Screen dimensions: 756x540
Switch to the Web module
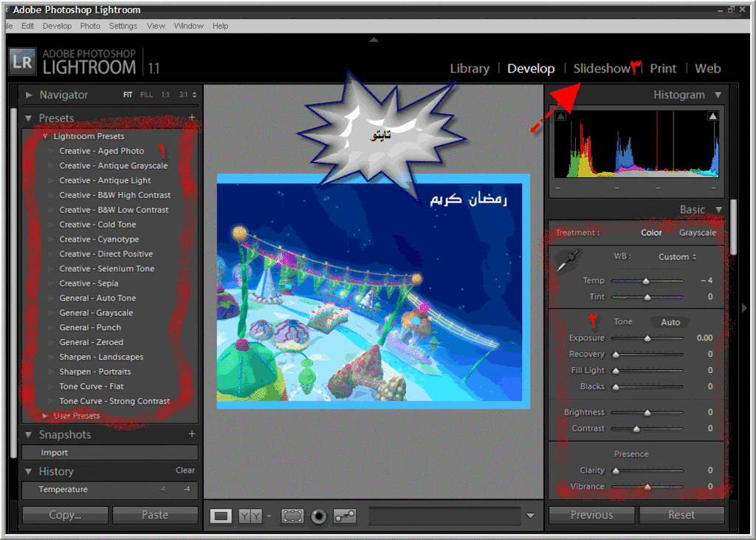(x=707, y=69)
